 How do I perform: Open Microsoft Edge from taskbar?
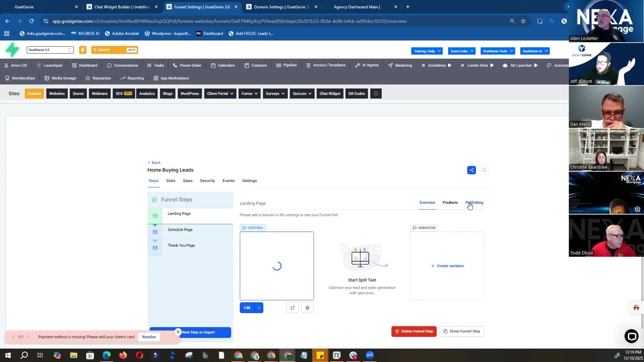tap(107, 355)
